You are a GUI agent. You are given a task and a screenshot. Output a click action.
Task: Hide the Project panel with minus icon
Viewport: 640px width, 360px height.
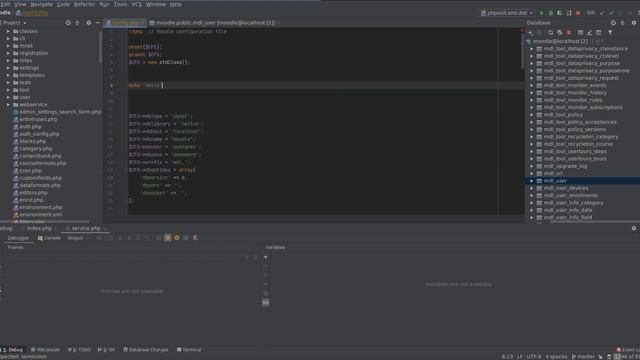(x=98, y=23)
